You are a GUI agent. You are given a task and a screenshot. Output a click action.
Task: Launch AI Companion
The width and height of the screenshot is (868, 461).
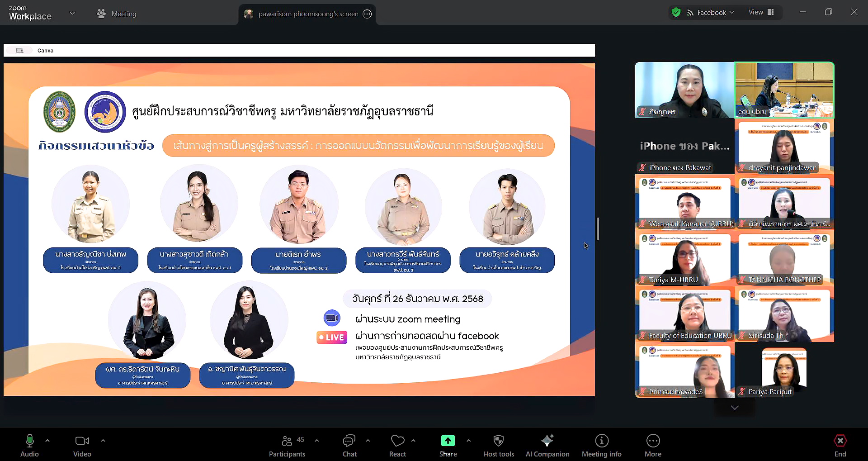(547, 446)
